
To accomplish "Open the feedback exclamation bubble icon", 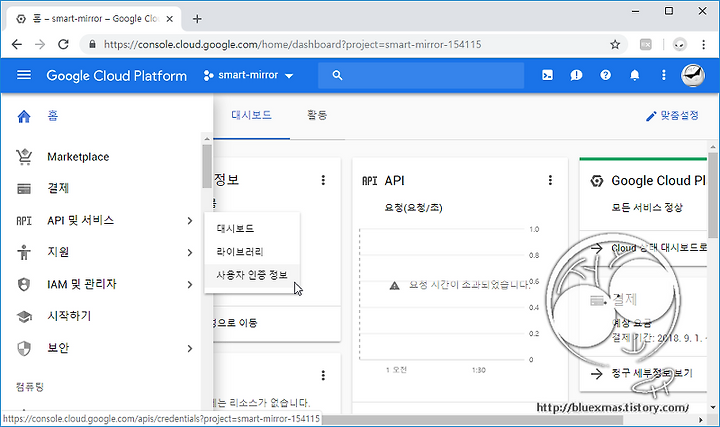I will (x=576, y=75).
